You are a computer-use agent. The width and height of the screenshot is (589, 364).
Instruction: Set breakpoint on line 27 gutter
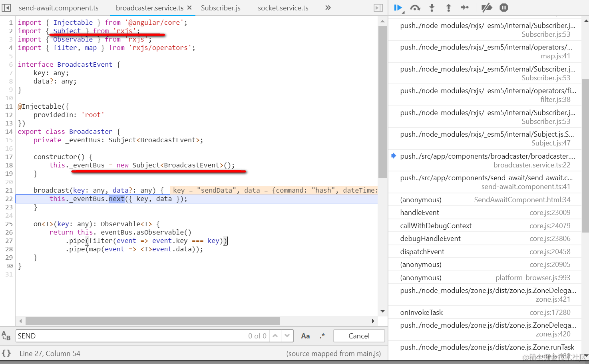pos(9,241)
